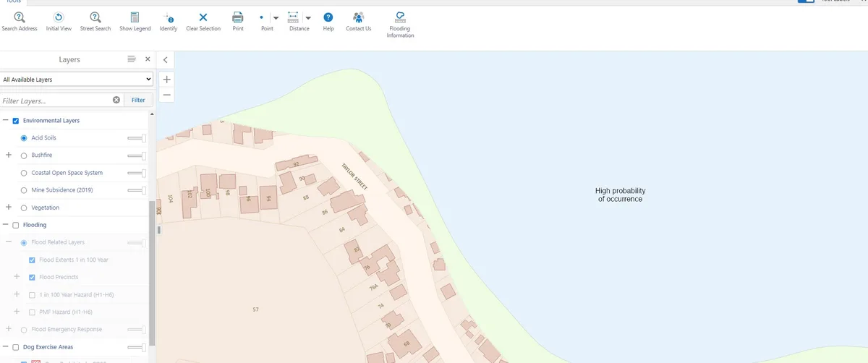Activate the Identify tool

tap(169, 21)
